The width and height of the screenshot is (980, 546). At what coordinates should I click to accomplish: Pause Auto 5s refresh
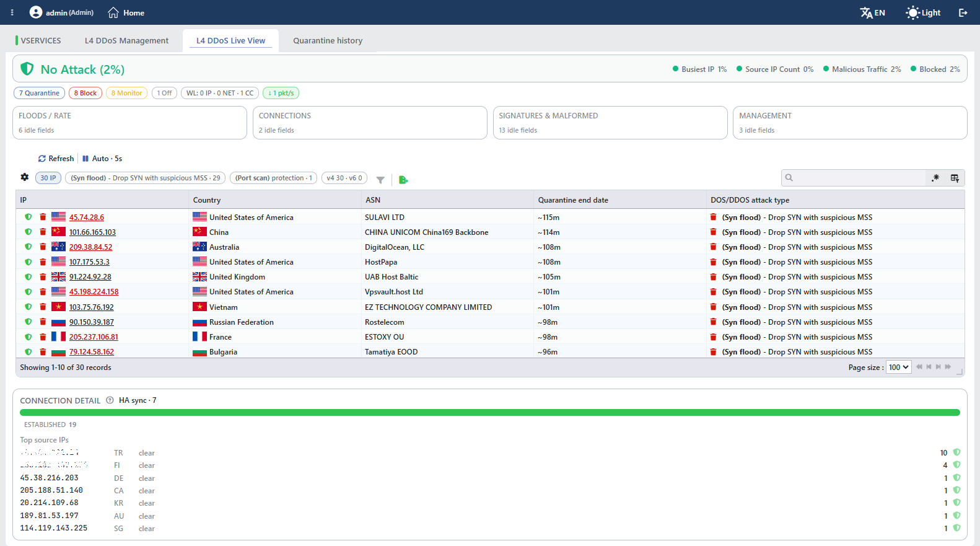pyautogui.click(x=102, y=159)
